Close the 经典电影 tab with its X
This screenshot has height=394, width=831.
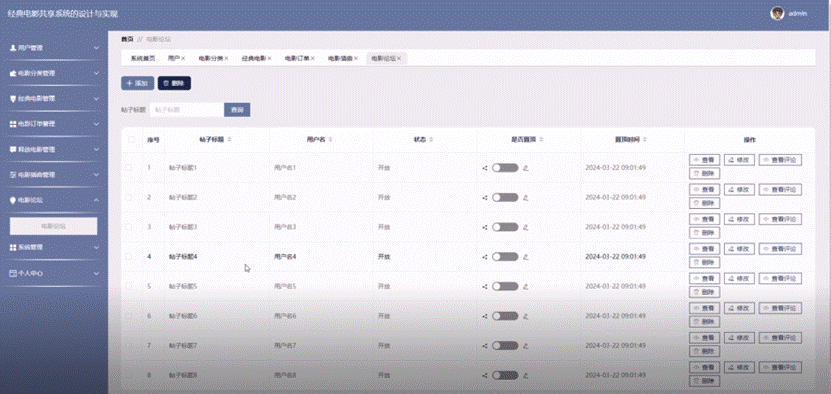269,58
